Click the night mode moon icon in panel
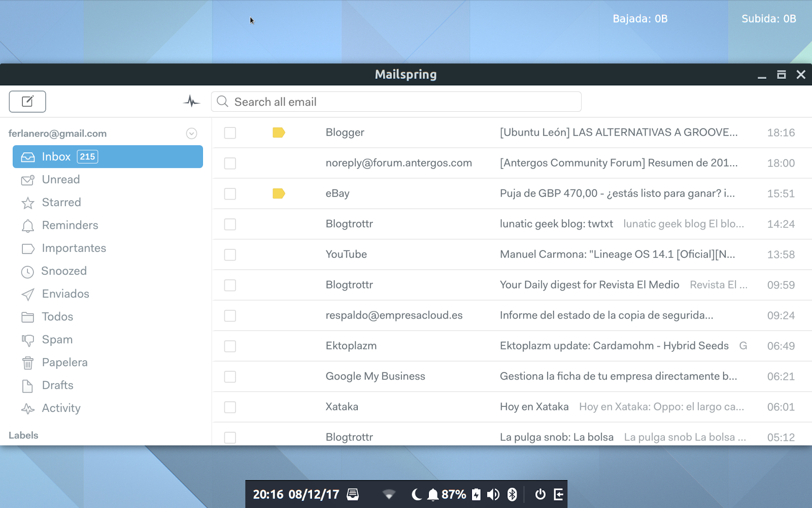The image size is (812, 508). 416,494
